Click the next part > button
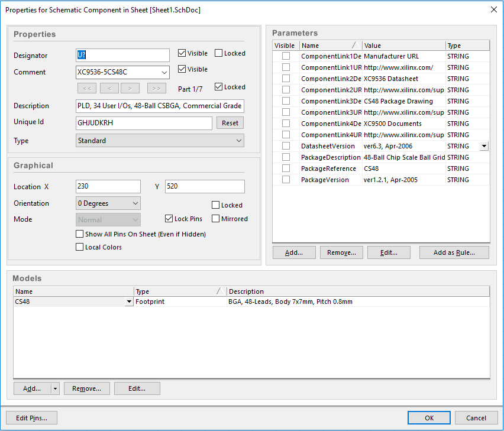This screenshot has width=504, height=431. pos(130,88)
